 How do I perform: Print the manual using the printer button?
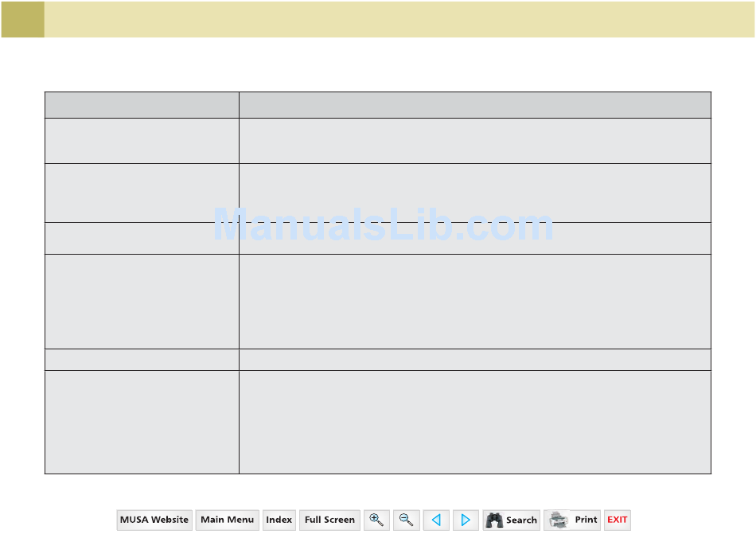pos(572,520)
